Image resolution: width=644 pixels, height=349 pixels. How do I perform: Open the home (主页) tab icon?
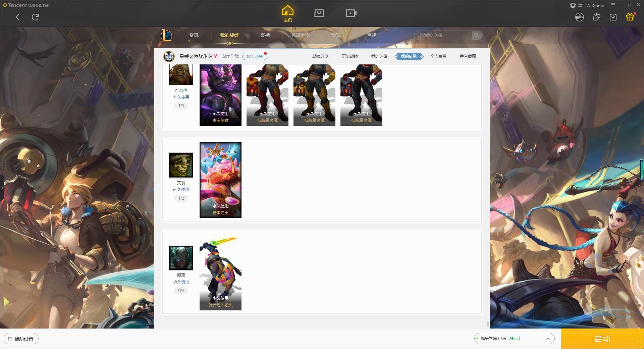(x=288, y=14)
